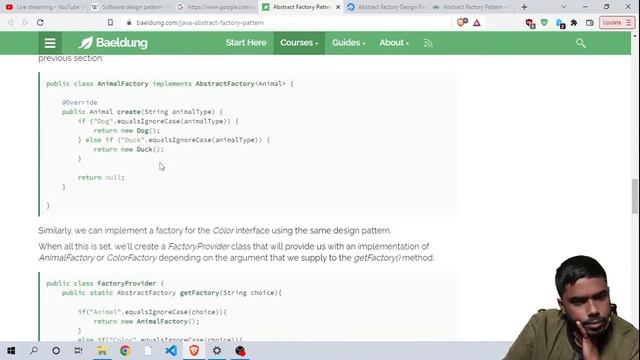Open the red shield extension icon
This screenshot has height=360, width=640.
coord(530,23)
